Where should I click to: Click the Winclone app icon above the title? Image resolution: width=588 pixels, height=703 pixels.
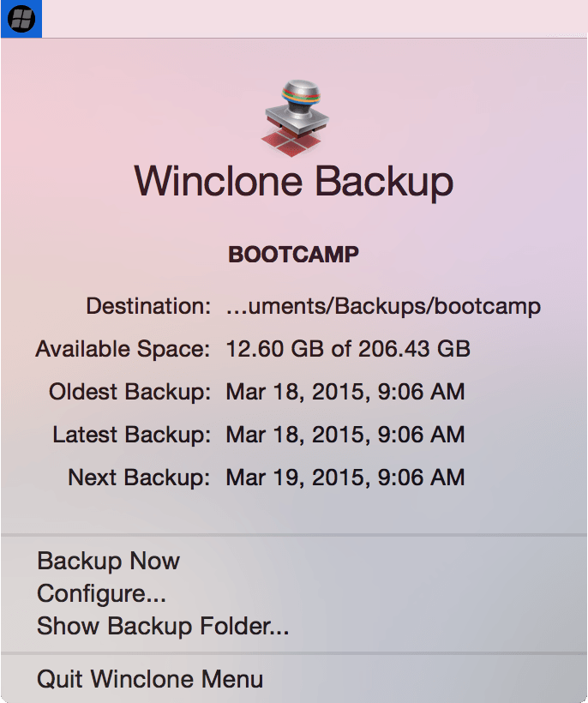(293, 116)
